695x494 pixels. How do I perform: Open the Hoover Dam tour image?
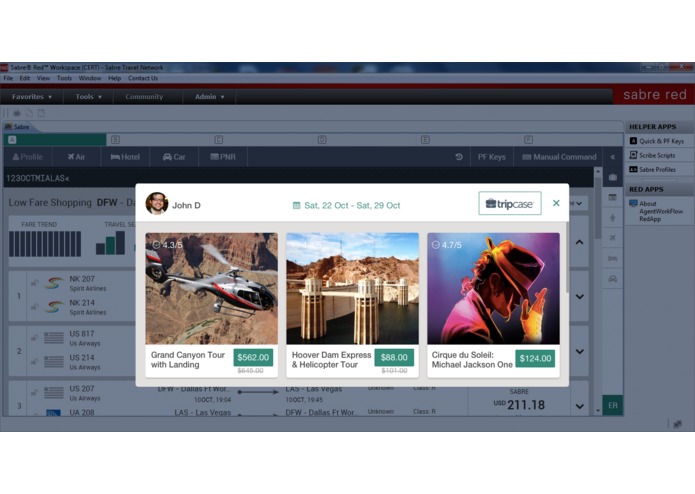pyautogui.click(x=352, y=288)
